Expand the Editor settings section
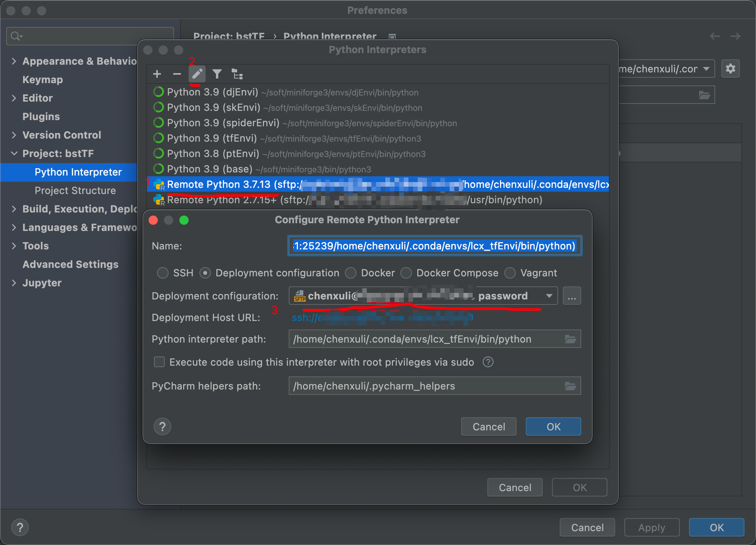Viewport: 756px width, 545px height. (x=14, y=98)
